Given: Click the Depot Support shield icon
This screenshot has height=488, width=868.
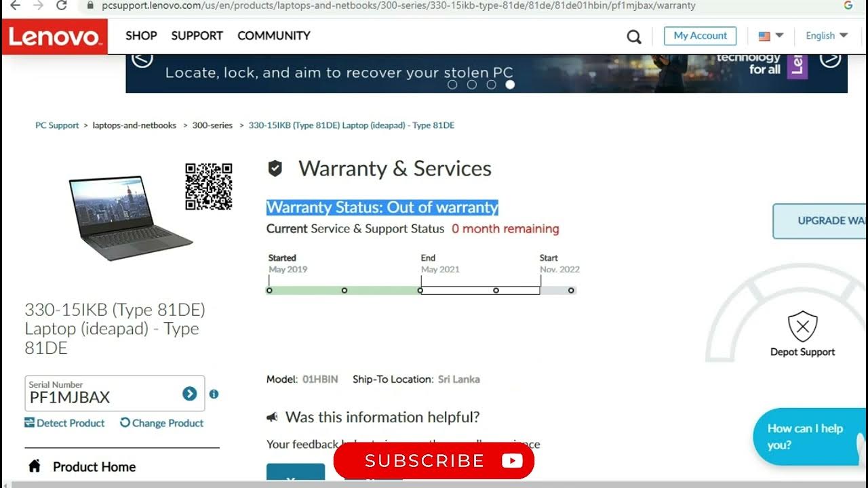Looking at the screenshot, I should click(x=803, y=326).
